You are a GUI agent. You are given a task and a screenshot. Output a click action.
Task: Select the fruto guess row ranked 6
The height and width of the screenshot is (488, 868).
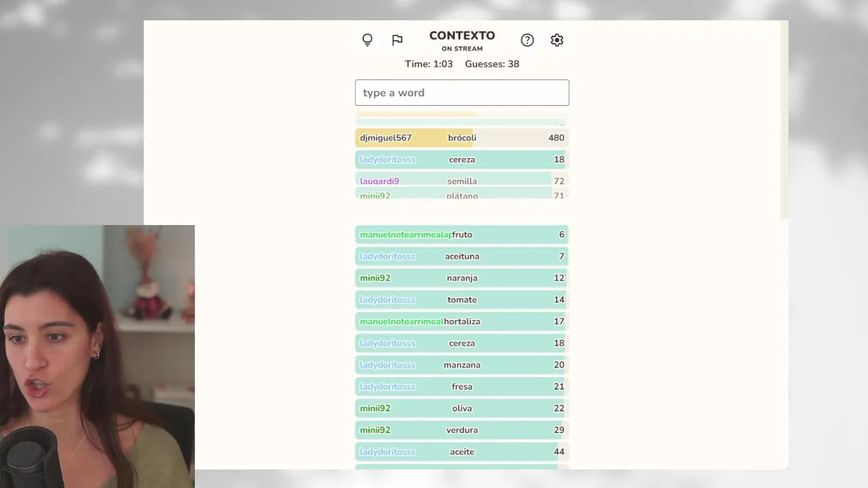[462, 235]
